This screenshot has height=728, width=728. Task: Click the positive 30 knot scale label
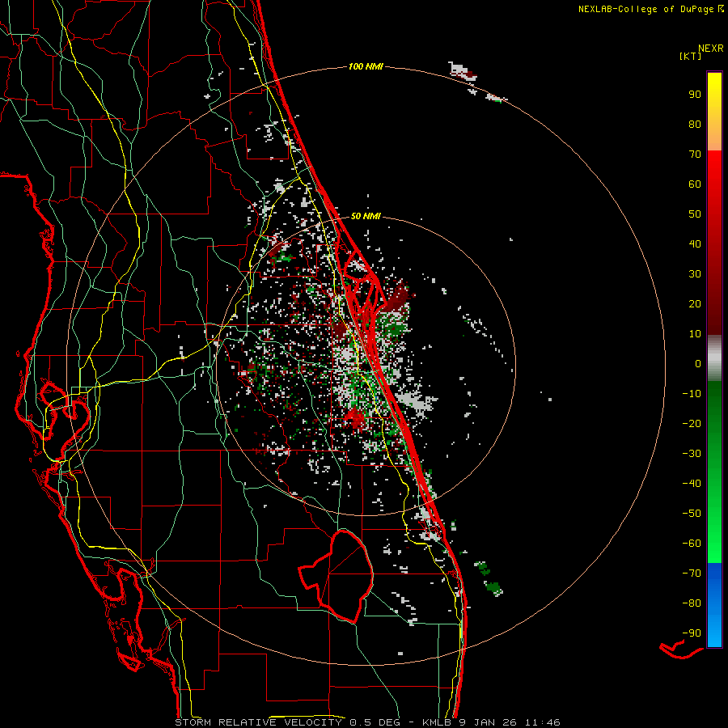click(695, 274)
